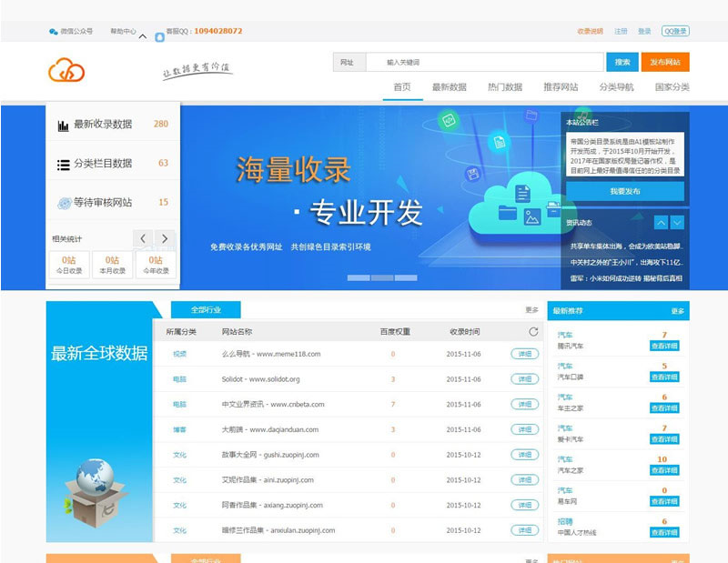The image size is (728, 563).
Task: Switch to the 分类导航 navigation tab
Action: point(616,87)
